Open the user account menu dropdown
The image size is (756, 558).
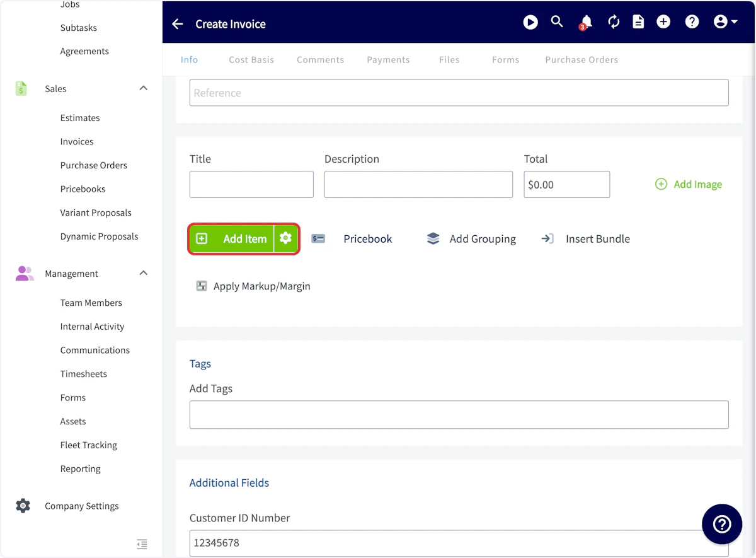tap(725, 22)
